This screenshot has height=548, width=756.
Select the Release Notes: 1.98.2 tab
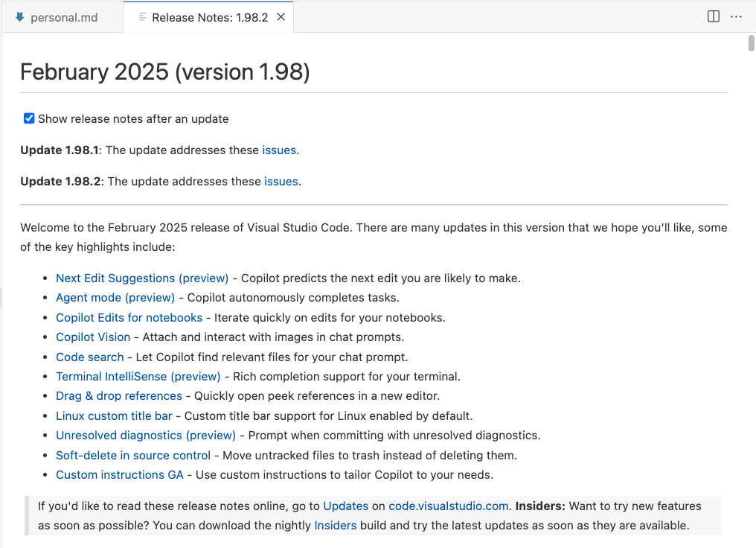(x=209, y=17)
